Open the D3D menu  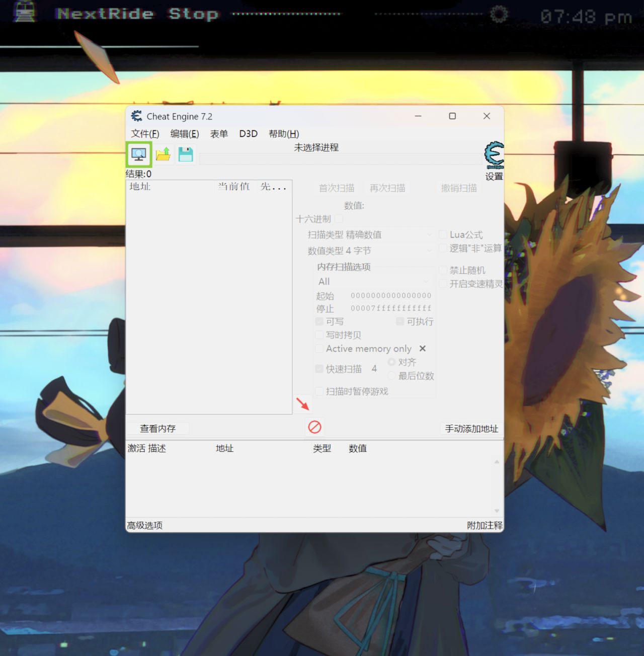248,134
